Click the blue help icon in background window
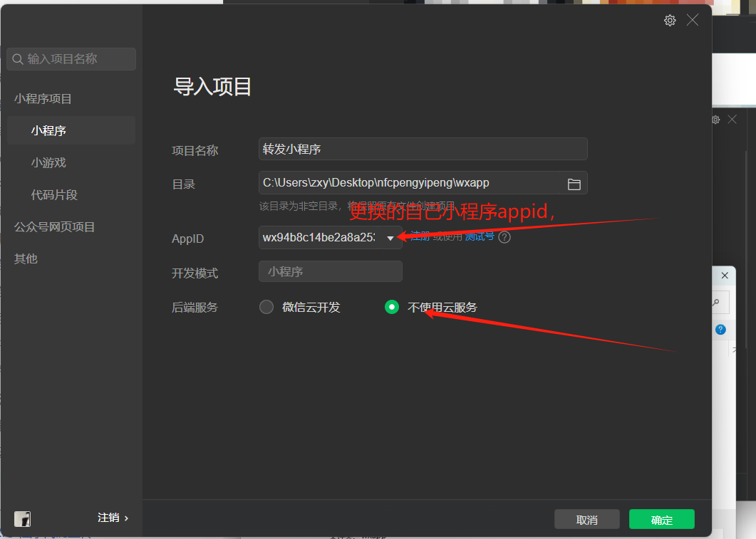Image resolution: width=756 pixels, height=539 pixels. pyautogui.click(x=720, y=330)
